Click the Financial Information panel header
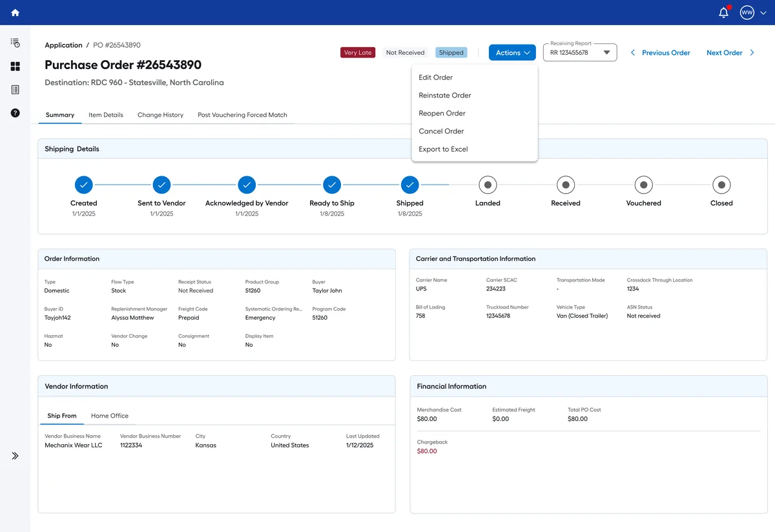Viewport: 775px width, 532px height. coord(588,386)
